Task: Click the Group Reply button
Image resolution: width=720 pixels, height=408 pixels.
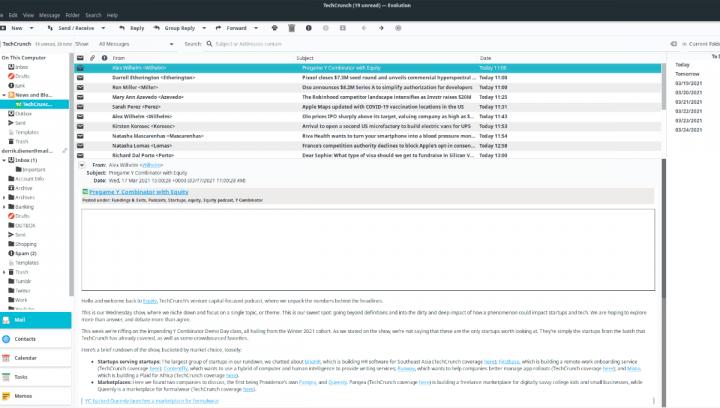Action: (176, 28)
